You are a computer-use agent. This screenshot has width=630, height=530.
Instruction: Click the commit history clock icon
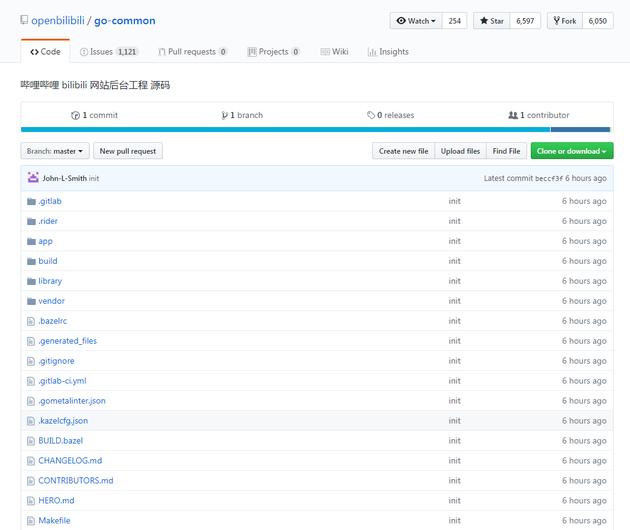tap(75, 115)
